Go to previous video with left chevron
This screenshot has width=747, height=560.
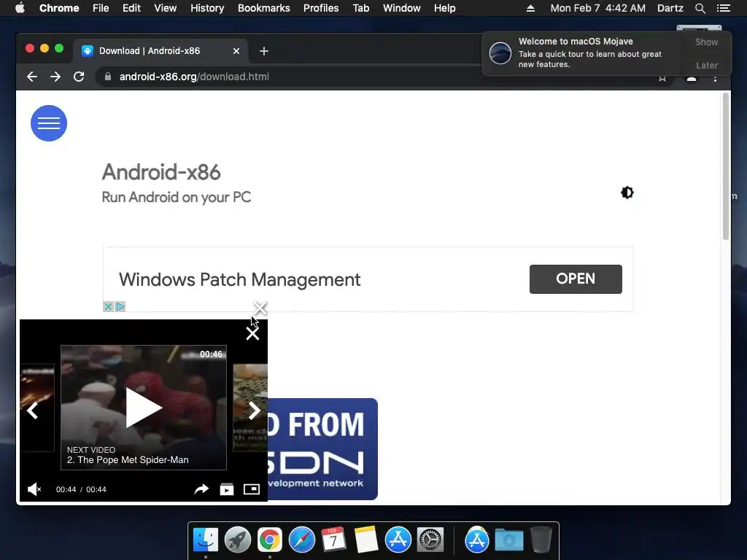tap(32, 411)
